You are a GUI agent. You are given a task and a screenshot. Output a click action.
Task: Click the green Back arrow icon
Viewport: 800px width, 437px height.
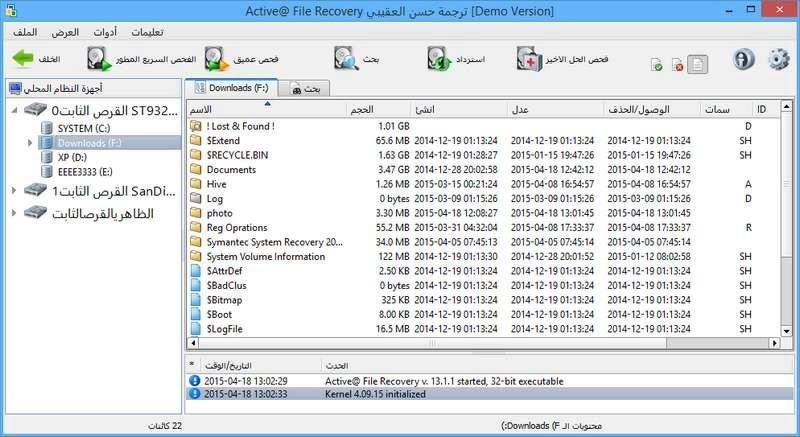point(23,59)
